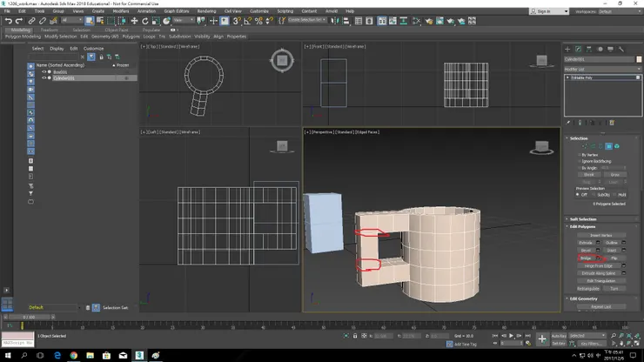Open the Modifier List dropdown
644x362 pixels.
(602, 69)
